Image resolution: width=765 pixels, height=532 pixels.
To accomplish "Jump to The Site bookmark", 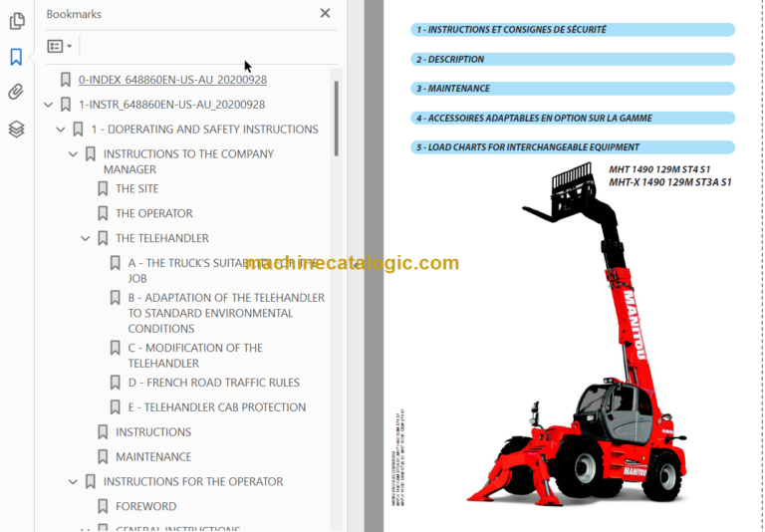I will coord(137,189).
